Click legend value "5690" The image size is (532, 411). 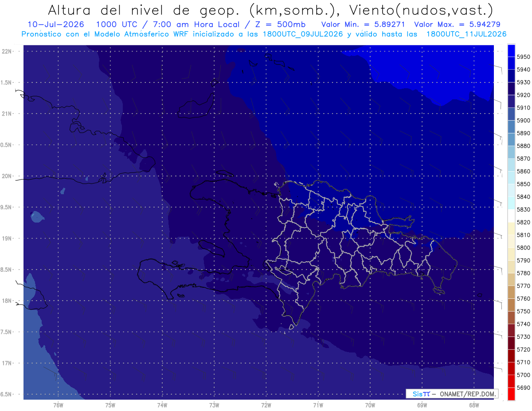pyautogui.click(x=523, y=388)
